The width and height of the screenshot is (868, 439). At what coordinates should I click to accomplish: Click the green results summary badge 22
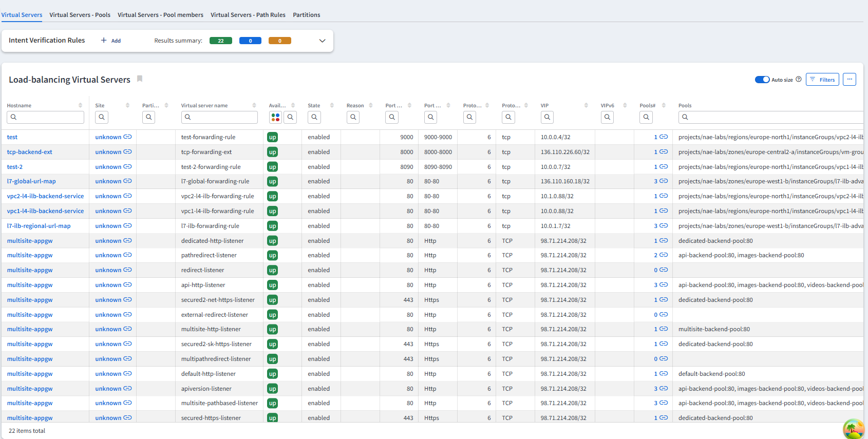point(220,41)
